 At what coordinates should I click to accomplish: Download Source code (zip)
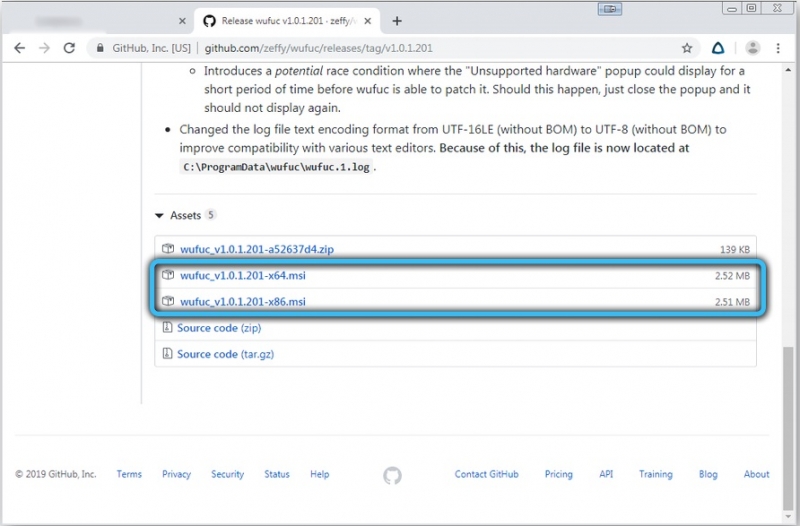[219, 328]
